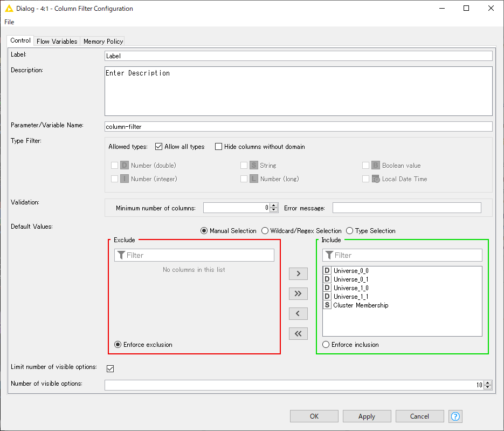Click the Number of visible options field
The image size is (504, 431).
[294, 385]
